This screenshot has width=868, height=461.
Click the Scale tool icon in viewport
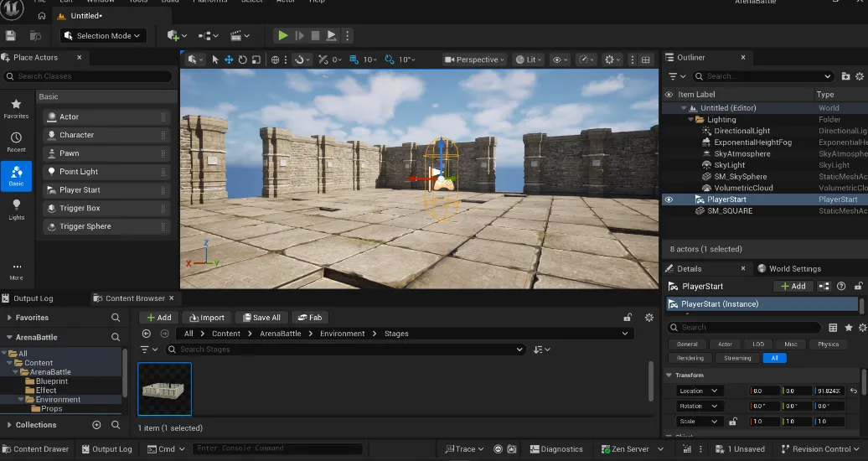coord(256,60)
